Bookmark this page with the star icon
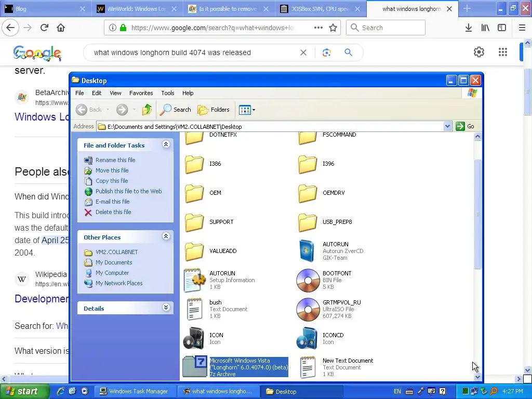Image resolution: width=532 pixels, height=399 pixels. [333, 28]
